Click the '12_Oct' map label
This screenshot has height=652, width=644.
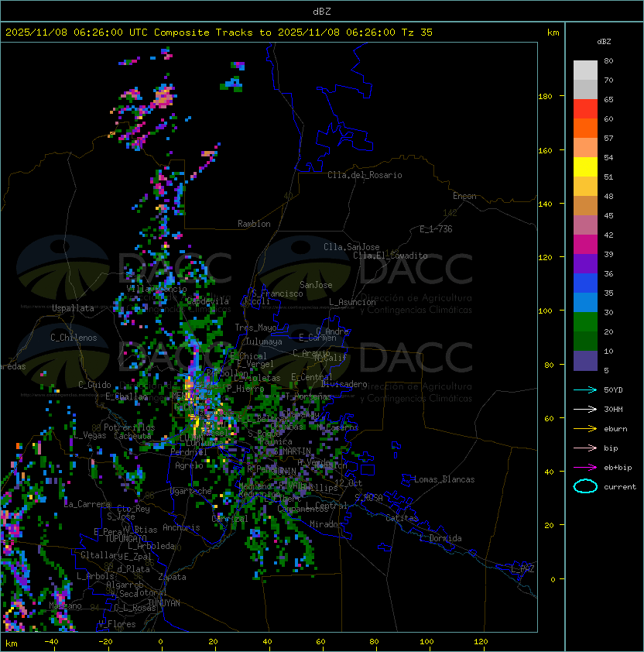click(348, 483)
